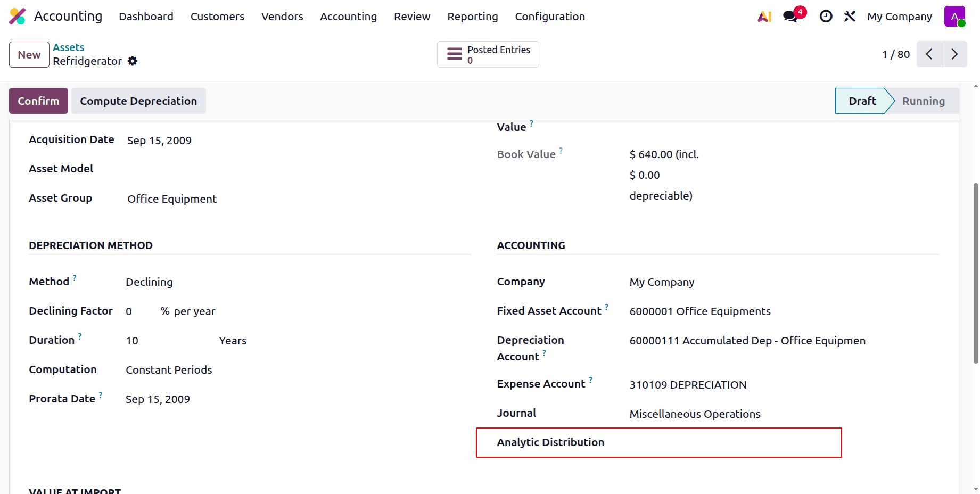The image size is (980, 494).
Task: Click the $ 0.00 depreciable value
Action: (645, 175)
